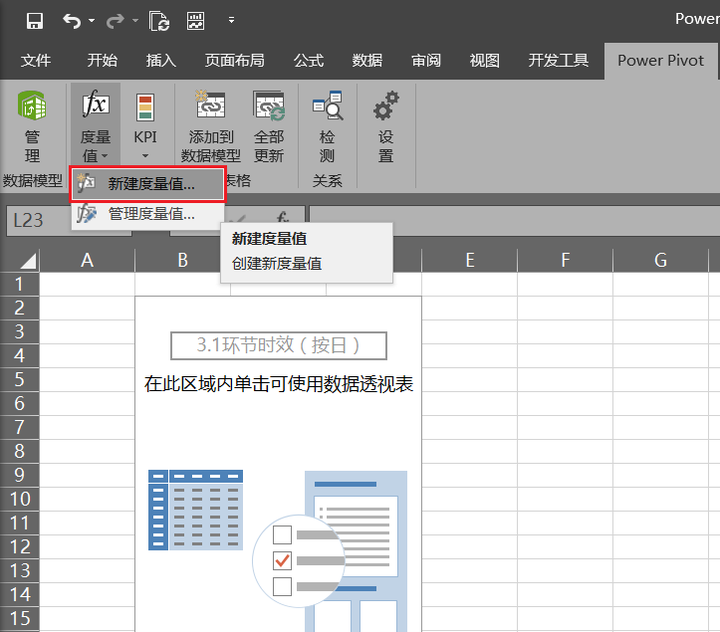The width and height of the screenshot is (720, 632).
Task: Click the refresh document icon in quick toolbar
Action: click(159, 21)
